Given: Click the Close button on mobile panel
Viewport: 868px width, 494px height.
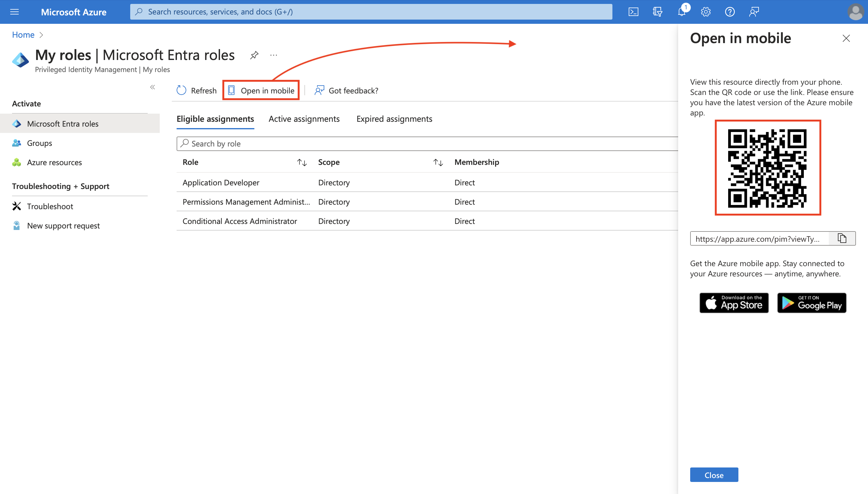Looking at the screenshot, I should (714, 475).
